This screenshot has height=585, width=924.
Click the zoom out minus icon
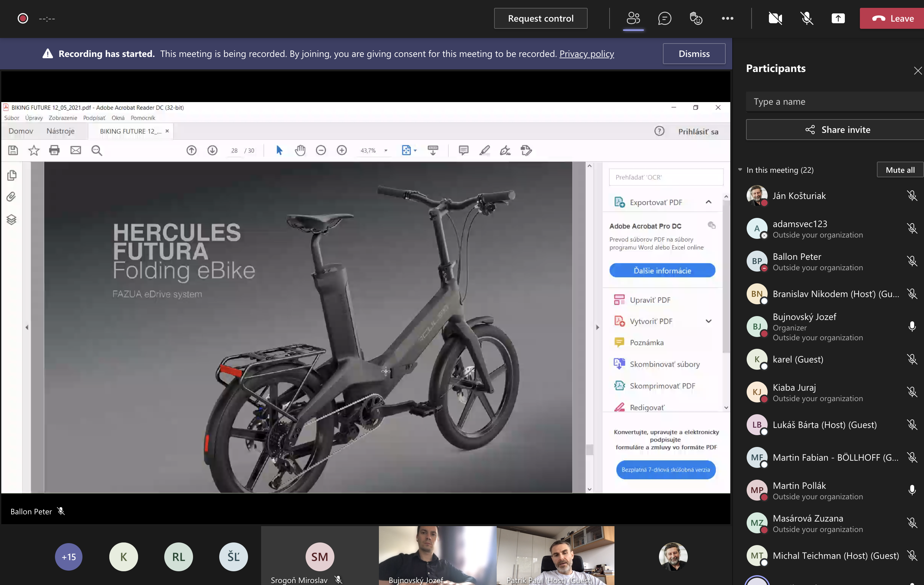click(321, 151)
